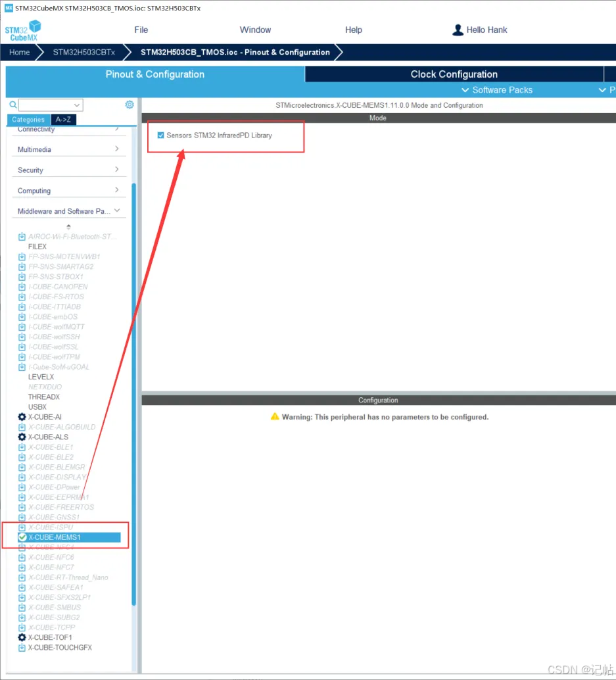Click the download icon beside X-CUBE-ALGOBUILD
Viewport: 616px width, 680px height.
(x=22, y=427)
